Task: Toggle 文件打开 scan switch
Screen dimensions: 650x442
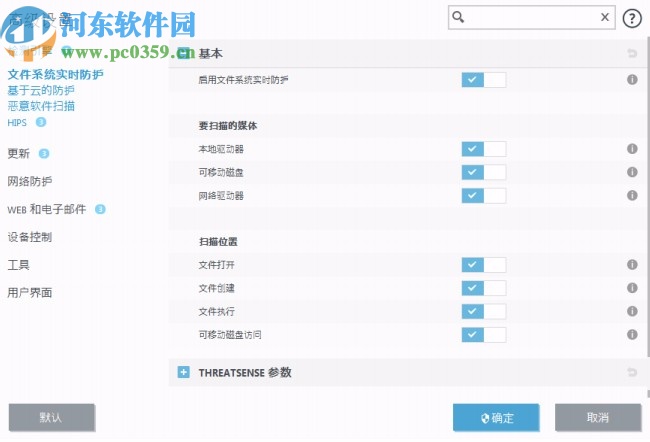Action: 484,265
